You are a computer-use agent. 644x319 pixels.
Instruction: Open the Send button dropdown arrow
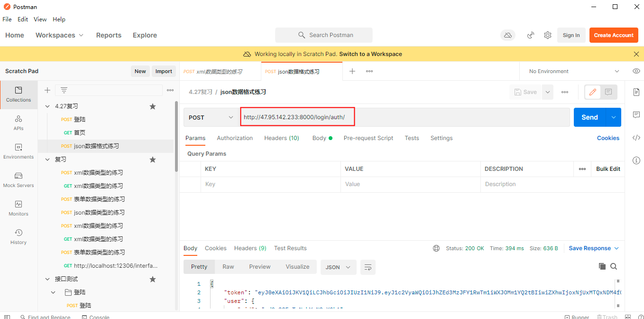pos(614,117)
